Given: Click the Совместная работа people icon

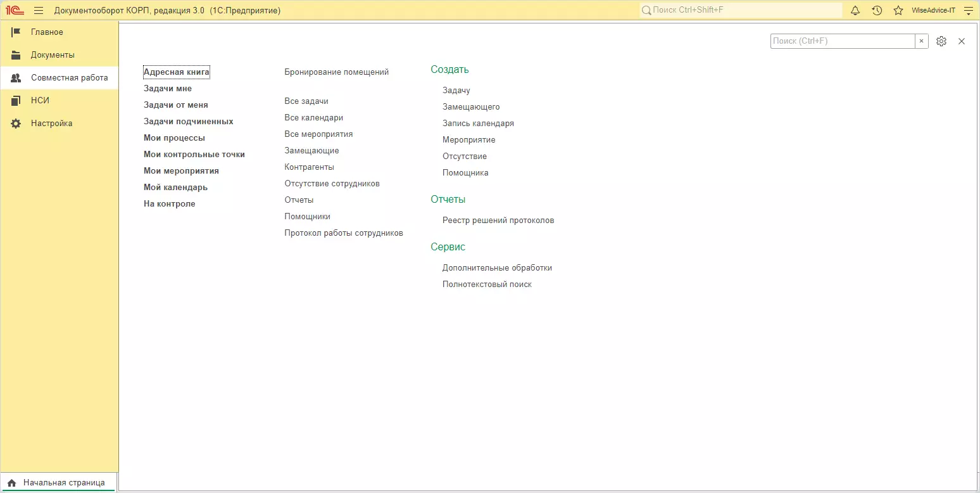Looking at the screenshot, I should [16, 78].
